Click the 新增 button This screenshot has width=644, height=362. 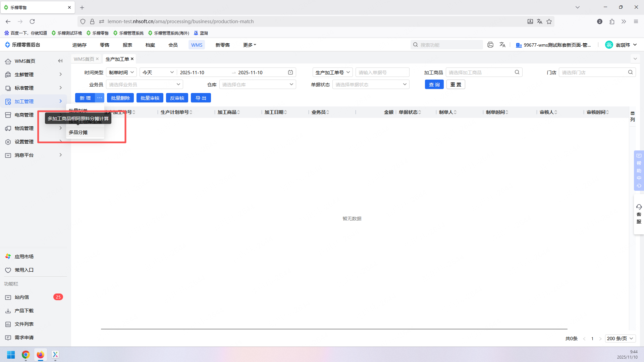click(85, 98)
